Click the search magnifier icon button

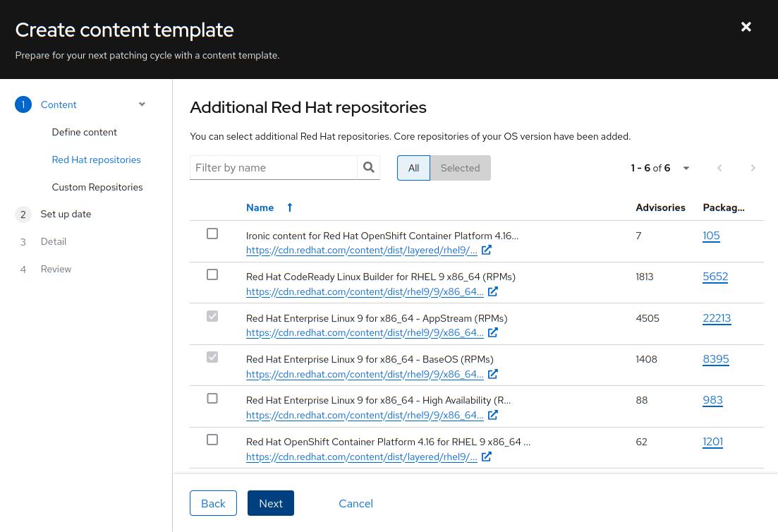368,168
